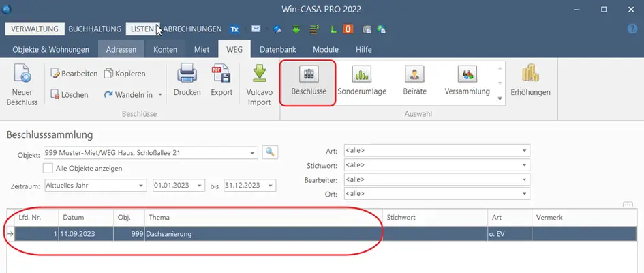Switch to the Miet tab
Viewport: 644px width, 273px height.
pyautogui.click(x=202, y=49)
